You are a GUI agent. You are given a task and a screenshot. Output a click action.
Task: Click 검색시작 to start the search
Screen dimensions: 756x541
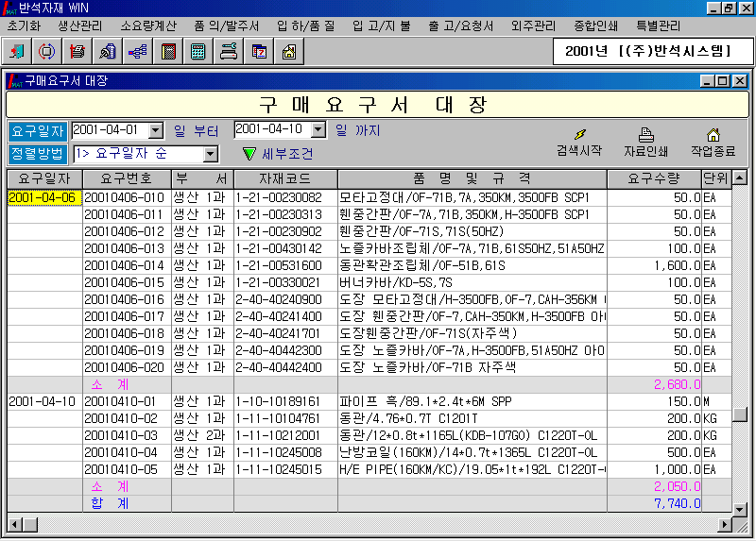click(579, 143)
